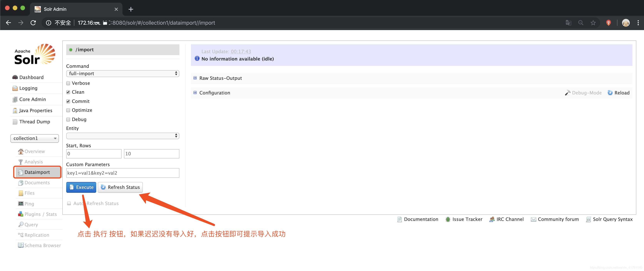This screenshot has width=644, height=271.
Task: Click the Last Update time 00:17:43
Action: (241, 52)
